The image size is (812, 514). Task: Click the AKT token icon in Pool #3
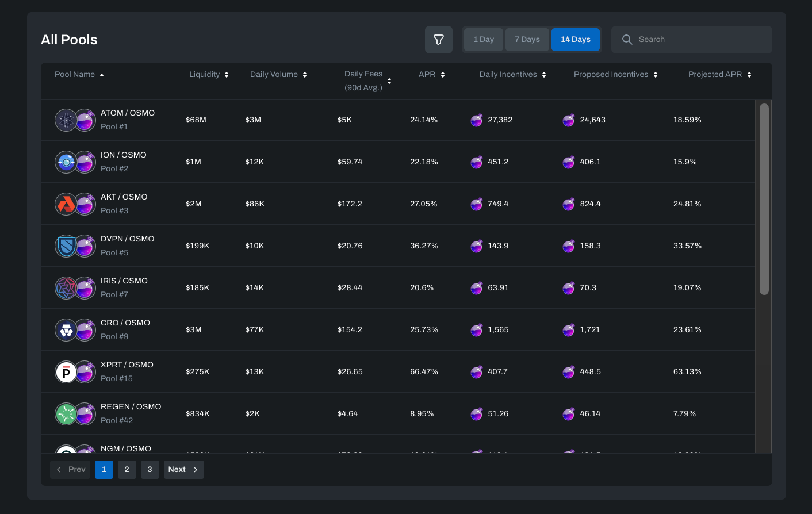[66, 204]
